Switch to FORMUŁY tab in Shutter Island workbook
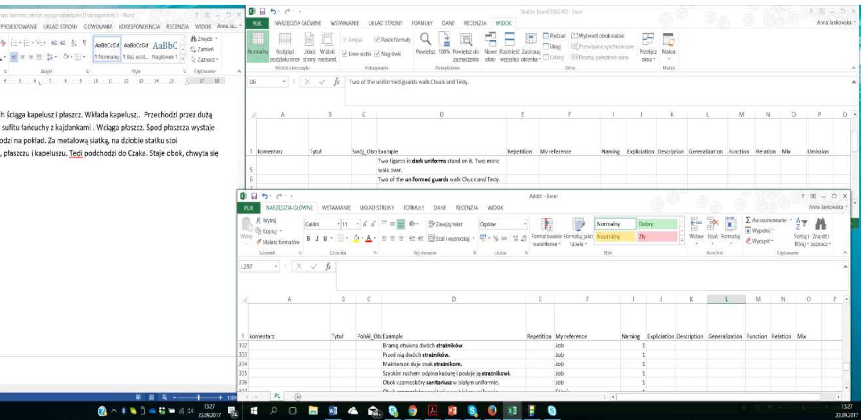 pyautogui.click(x=422, y=23)
